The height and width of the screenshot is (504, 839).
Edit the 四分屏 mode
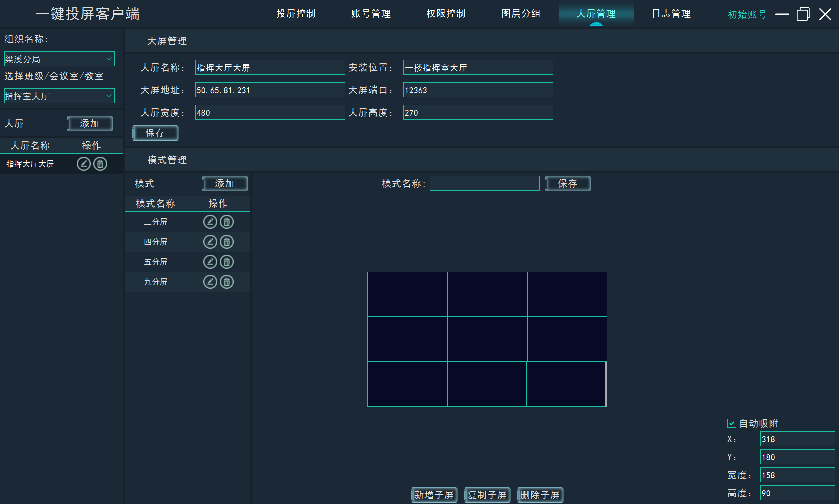210,242
